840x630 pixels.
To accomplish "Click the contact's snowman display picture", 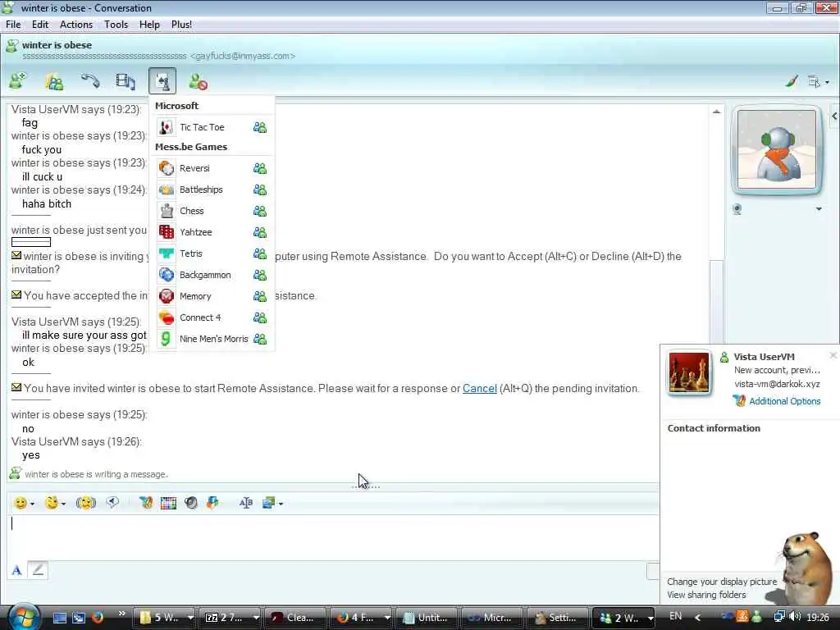I will 776,149.
